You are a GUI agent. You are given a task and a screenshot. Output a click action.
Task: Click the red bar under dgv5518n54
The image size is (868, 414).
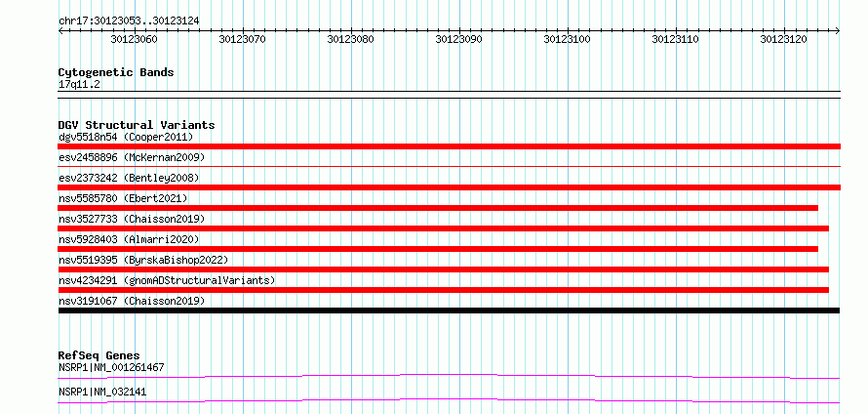click(449, 146)
